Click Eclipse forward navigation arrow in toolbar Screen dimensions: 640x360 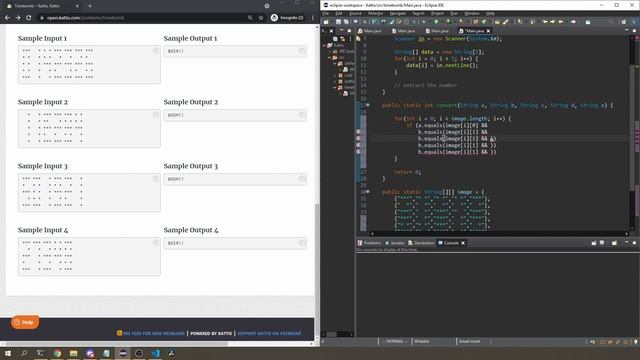(x=573, y=22)
